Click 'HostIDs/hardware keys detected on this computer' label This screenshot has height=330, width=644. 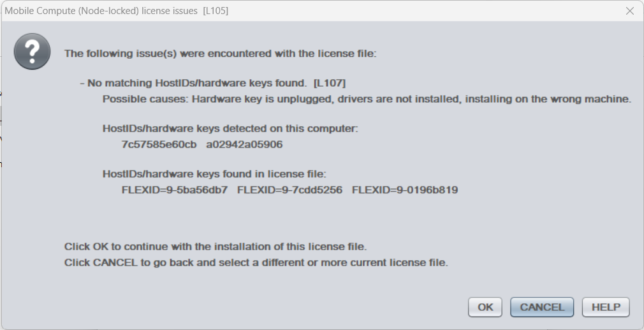(x=230, y=128)
